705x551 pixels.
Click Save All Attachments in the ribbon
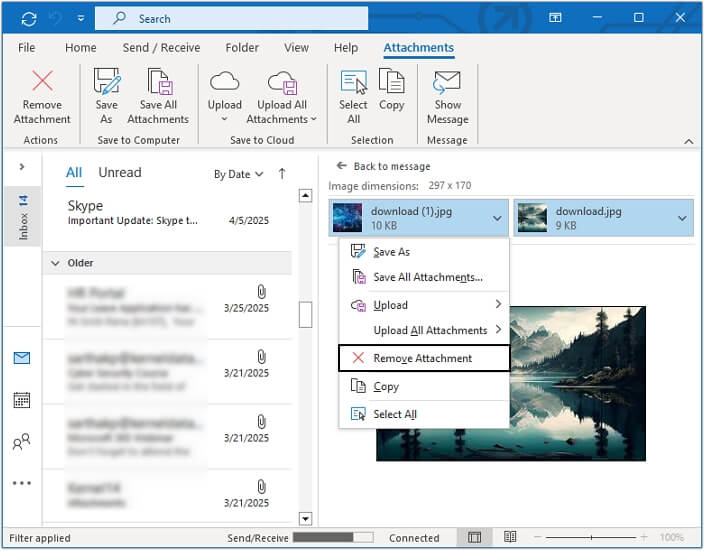(x=158, y=97)
